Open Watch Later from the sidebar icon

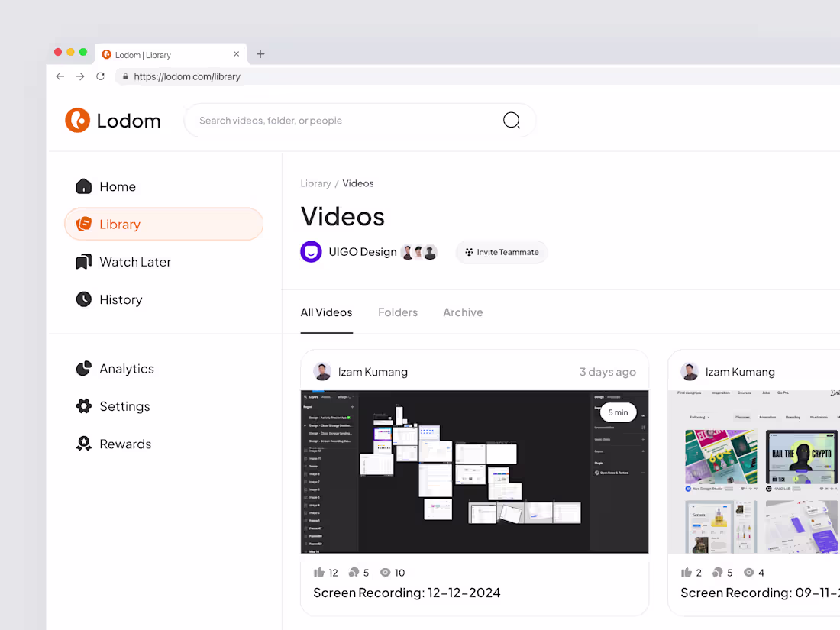pos(83,261)
